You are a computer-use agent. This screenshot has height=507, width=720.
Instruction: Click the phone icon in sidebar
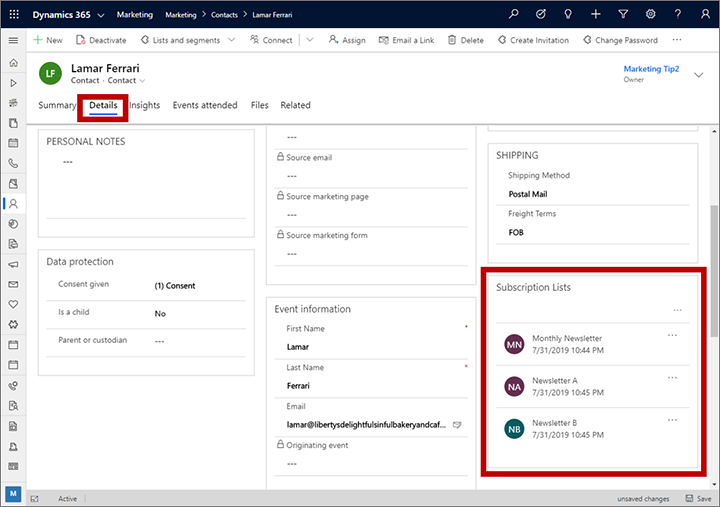point(13,163)
